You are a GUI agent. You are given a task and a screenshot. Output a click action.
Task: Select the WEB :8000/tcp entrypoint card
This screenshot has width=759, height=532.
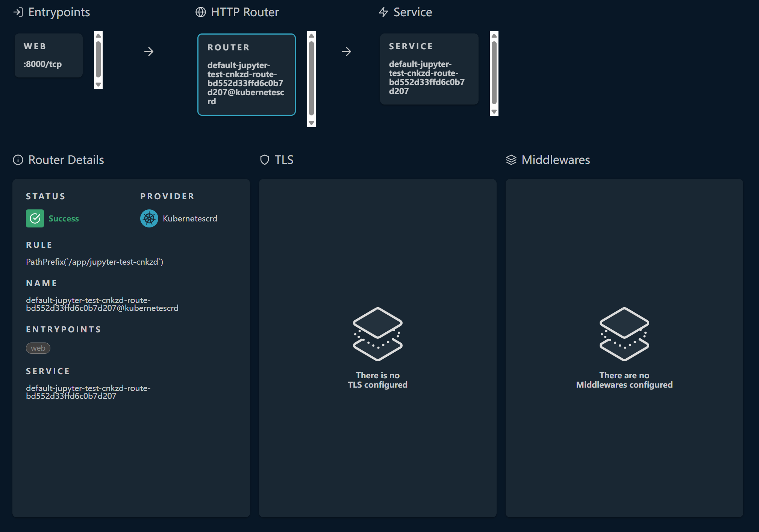(x=48, y=55)
